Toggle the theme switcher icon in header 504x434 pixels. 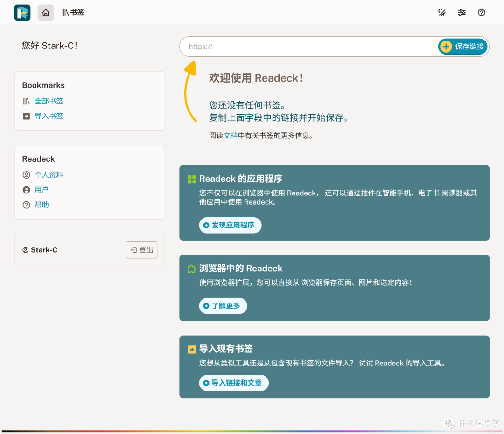pos(442,13)
